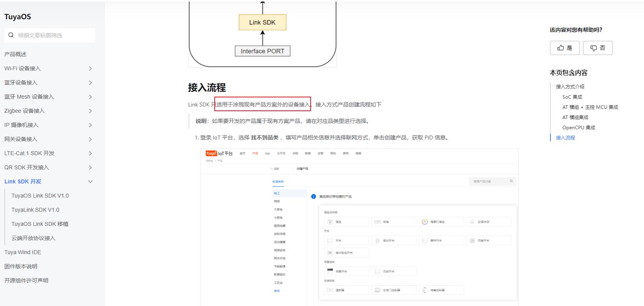This screenshot has width=644, height=306.
Task: Open TuyaOS Link SDK 移植 page
Action: pos(40,224)
